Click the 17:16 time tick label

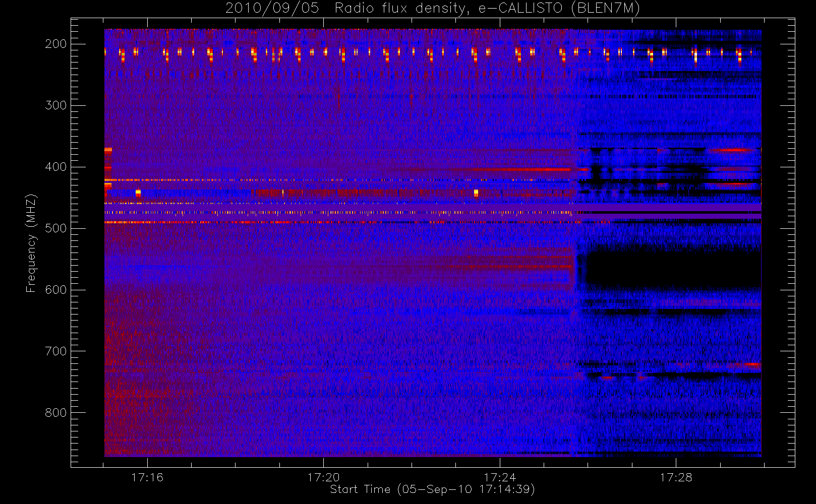click(147, 477)
